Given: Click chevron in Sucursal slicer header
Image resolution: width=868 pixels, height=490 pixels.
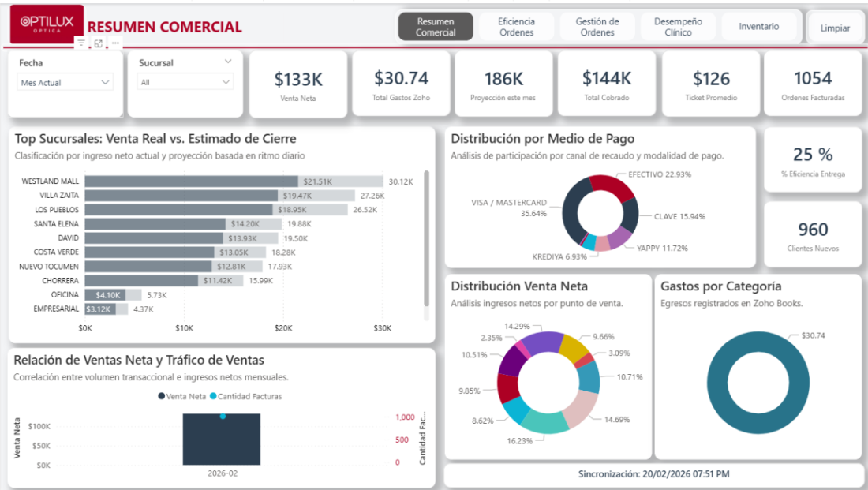Looking at the screenshot, I should [228, 62].
